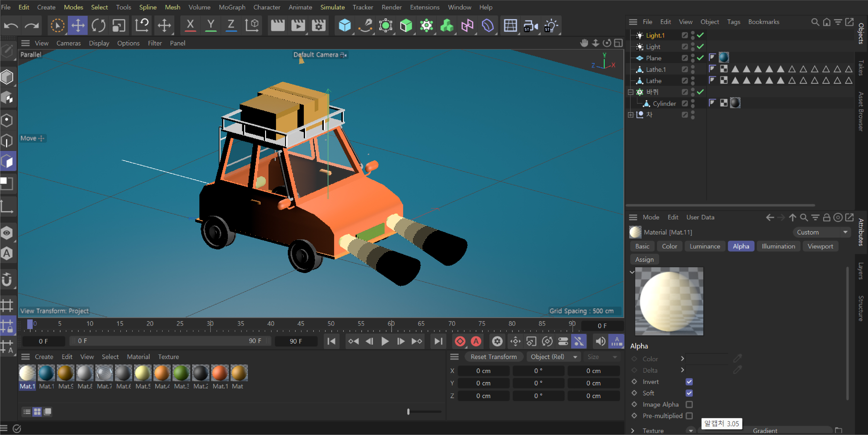Viewport: 868px width, 435px height.
Task: Uncheck the Soft checkbox
Action: 689,393
